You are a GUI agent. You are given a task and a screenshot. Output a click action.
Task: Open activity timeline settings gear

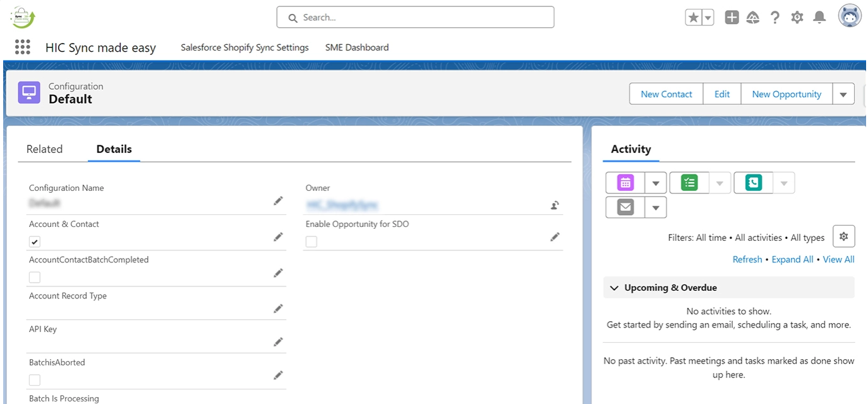point(843,236)
